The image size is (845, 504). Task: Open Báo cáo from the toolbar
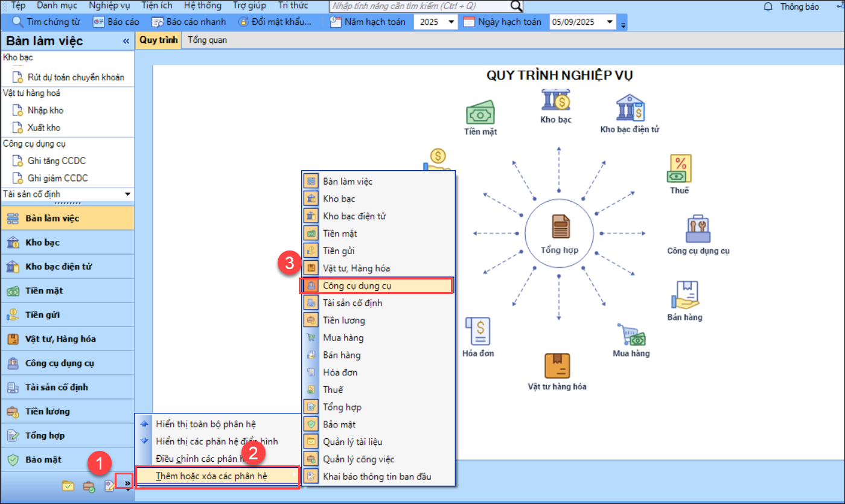116,22
